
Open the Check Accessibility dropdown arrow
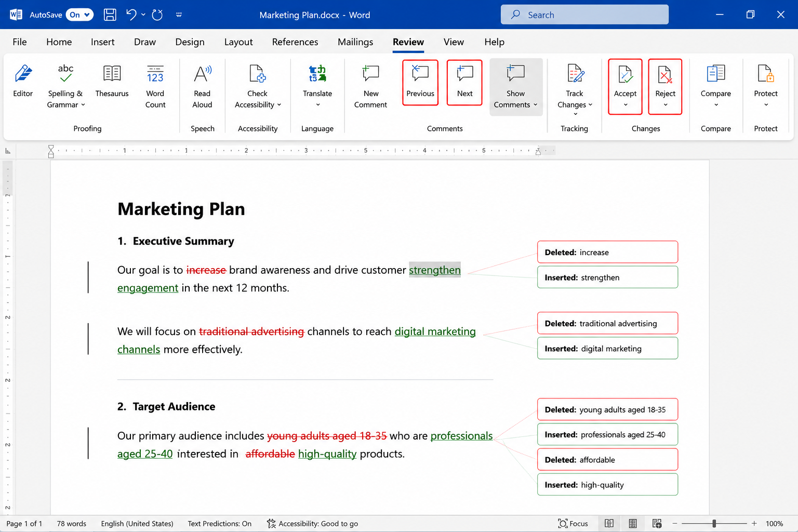tap(279, 105)
